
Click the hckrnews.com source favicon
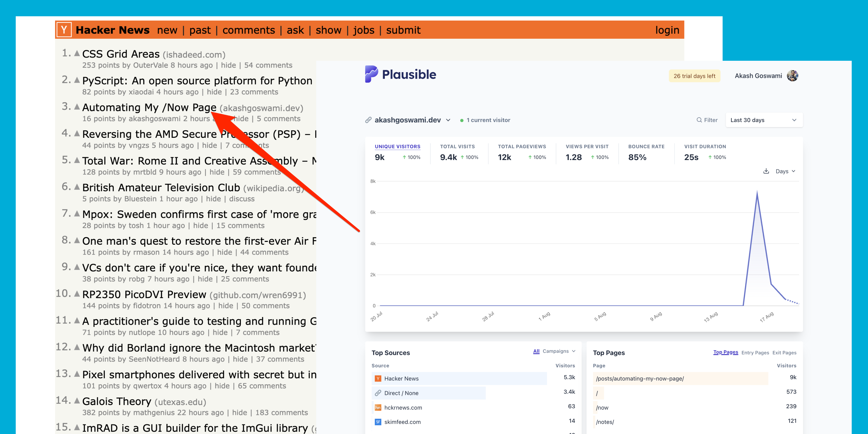pyautogui.click(x=378, y=407)
